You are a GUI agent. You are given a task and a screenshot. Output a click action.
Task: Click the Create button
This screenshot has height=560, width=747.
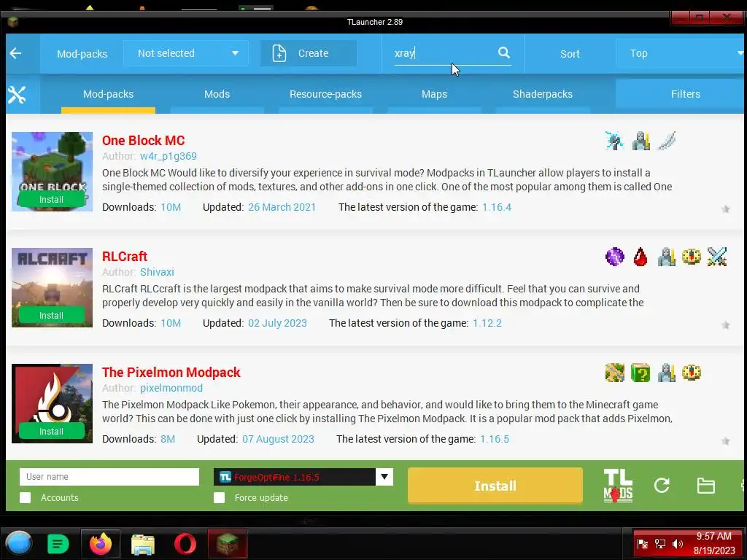point(309,53)
